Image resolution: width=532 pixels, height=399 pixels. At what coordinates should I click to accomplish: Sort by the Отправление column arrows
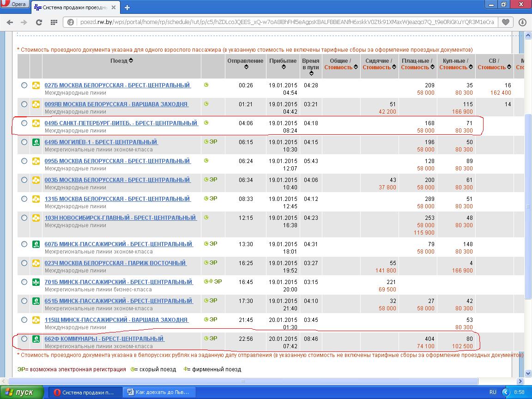click(246, 67)
